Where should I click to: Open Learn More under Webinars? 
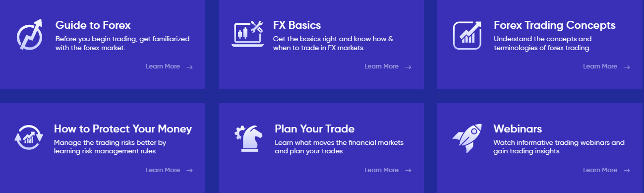(600, 170)
